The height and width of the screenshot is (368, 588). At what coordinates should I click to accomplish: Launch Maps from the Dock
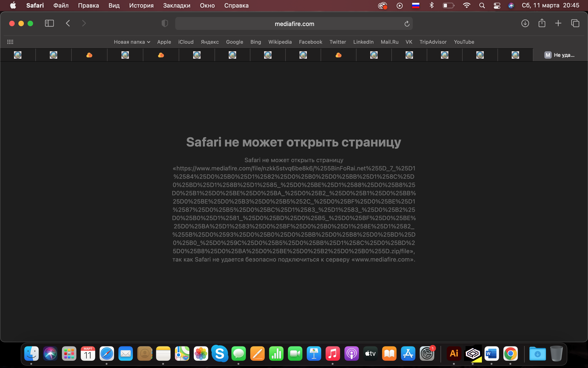[x=182, y=354]
